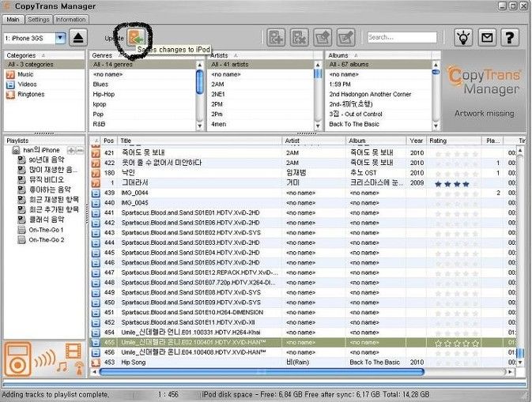This screenshot has width=532, height=402.
Task: Open the 좋아하는 음악 playlist
Action: pyautogui.click(x=50, y=190)
